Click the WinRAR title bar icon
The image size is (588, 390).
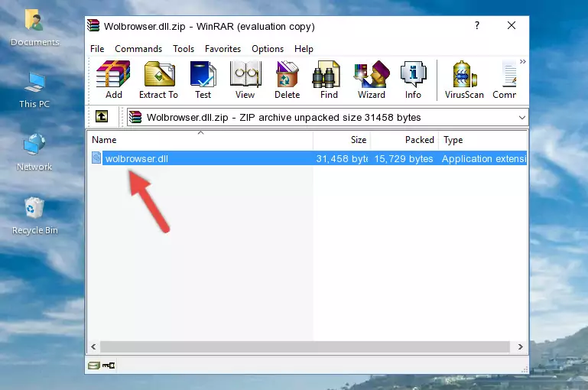[93, 26]
